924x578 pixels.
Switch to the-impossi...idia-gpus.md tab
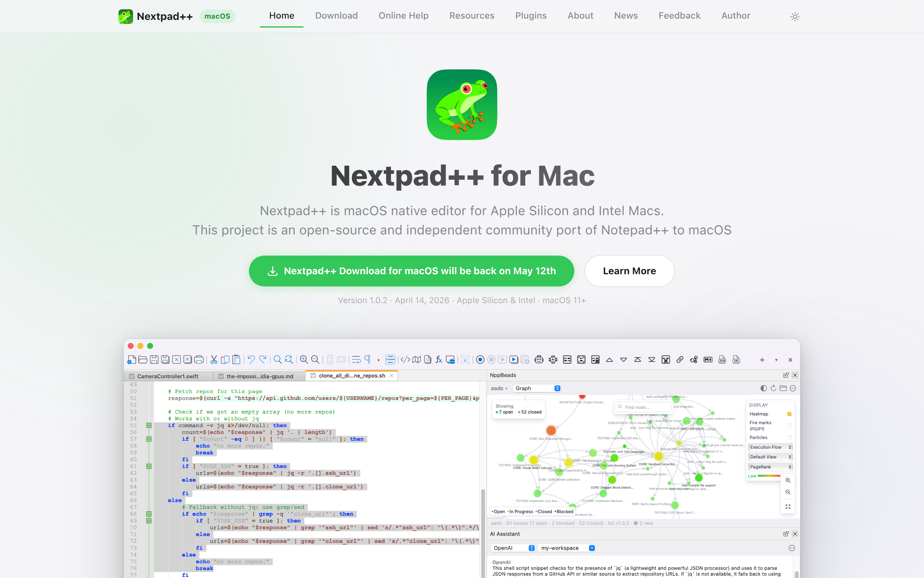pyautogui.click(x=260, y=376)
